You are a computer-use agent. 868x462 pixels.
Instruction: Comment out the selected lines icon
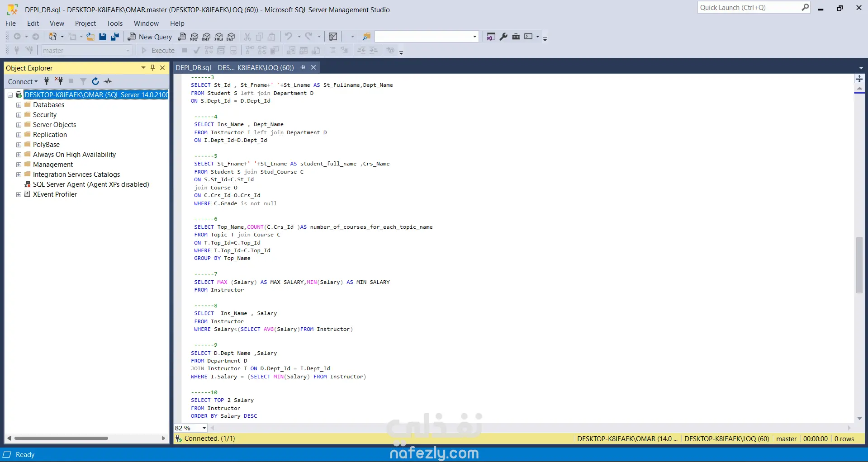click(x=332, y=50)
